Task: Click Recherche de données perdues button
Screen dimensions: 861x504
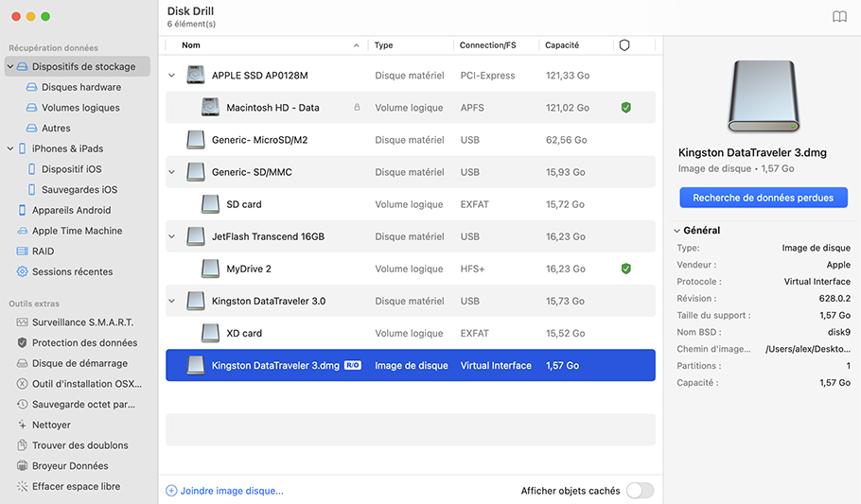Action: pos(764,198)
